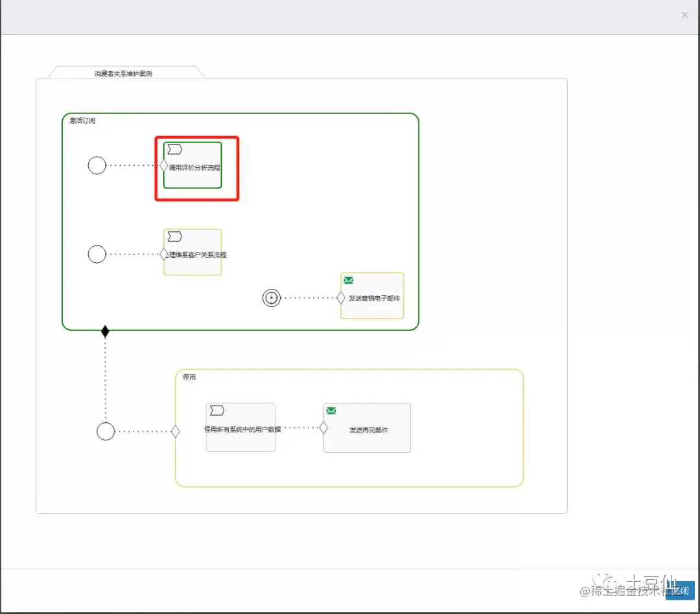
Task: Click the 理维系客户关系流程 process task
Action: click(192, 252)
